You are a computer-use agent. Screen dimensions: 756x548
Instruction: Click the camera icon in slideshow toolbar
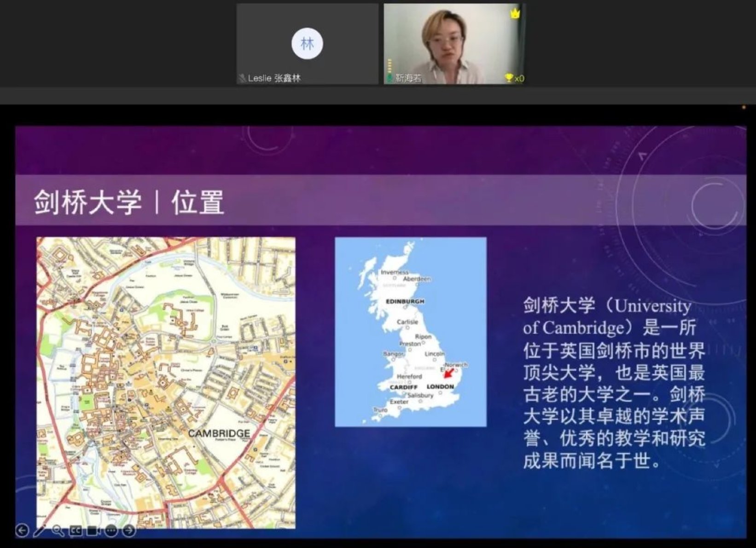(x=93, y=531)
